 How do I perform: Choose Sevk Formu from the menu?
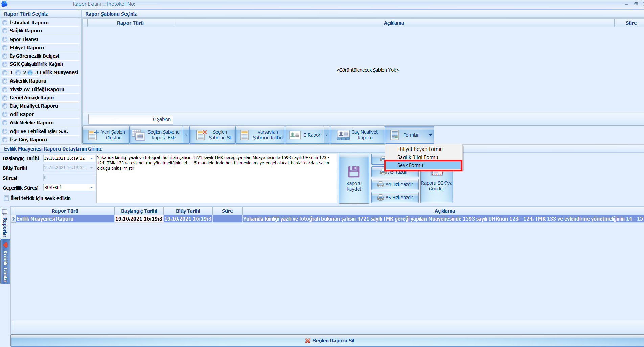click(x=410, y=165)
